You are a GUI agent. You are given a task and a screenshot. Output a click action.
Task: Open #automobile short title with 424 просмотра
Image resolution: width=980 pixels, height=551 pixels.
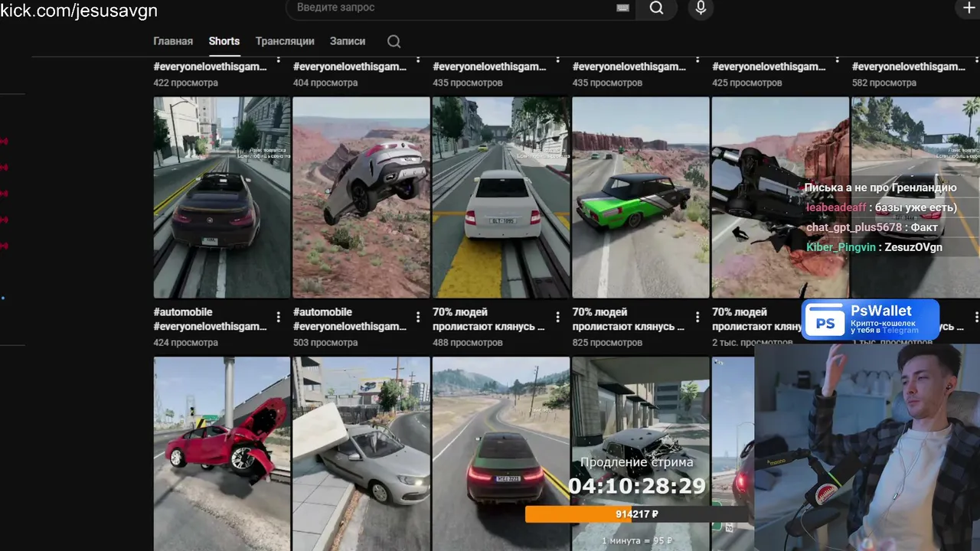pyautogui.click(x=210, y=319)
